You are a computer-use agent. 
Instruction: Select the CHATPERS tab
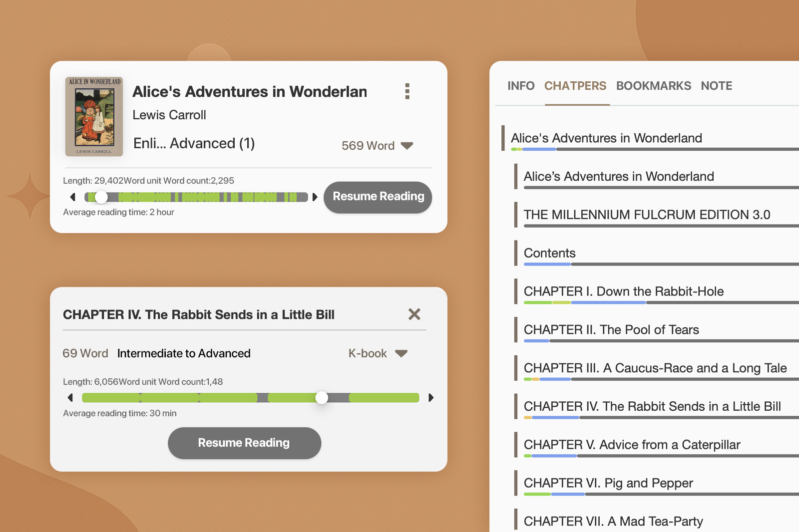click(575, 86)
